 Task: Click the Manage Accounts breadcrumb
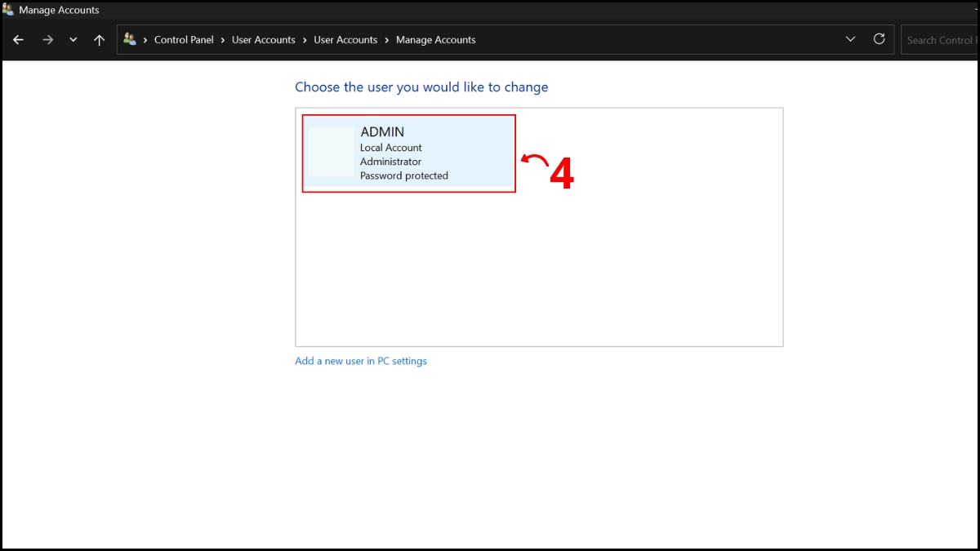435,39
